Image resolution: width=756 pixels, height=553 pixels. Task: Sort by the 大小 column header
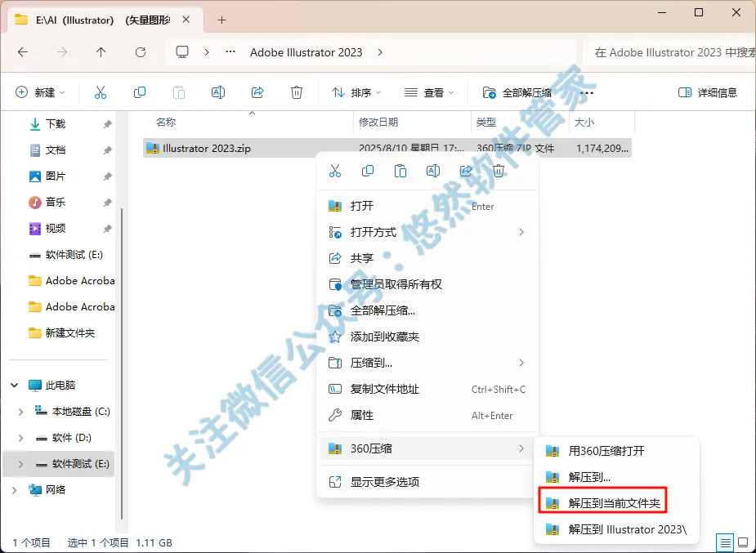[584, 123]
